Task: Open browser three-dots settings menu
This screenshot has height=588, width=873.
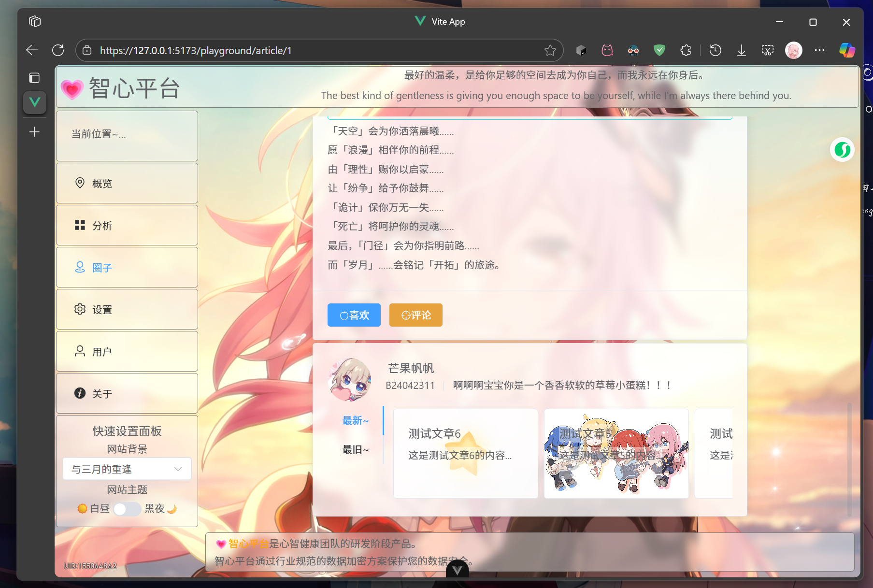Action: coord(819,50)
